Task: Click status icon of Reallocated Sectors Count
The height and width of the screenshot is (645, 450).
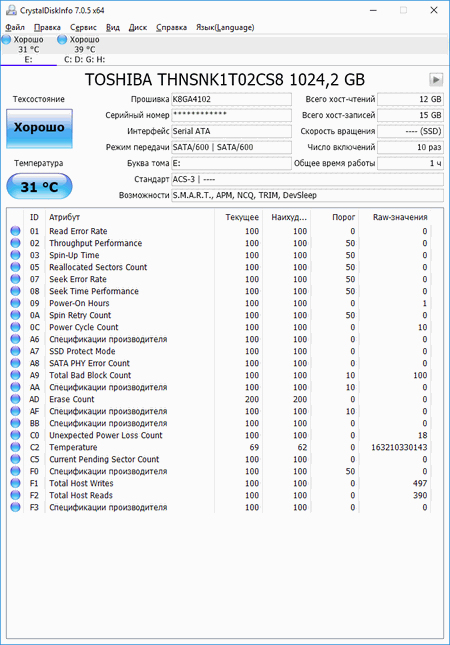Action: 15,267
